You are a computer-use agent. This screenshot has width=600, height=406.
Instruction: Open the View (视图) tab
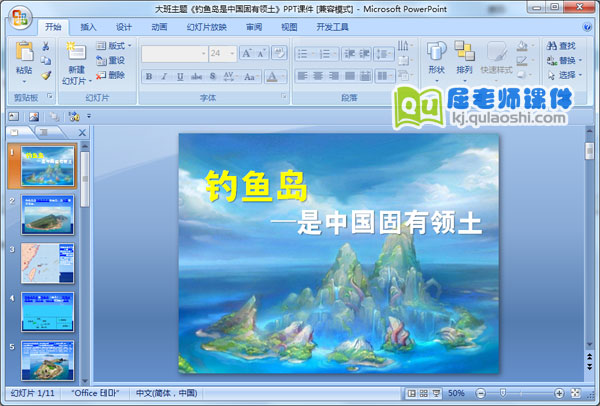click(x=289, y=27)
